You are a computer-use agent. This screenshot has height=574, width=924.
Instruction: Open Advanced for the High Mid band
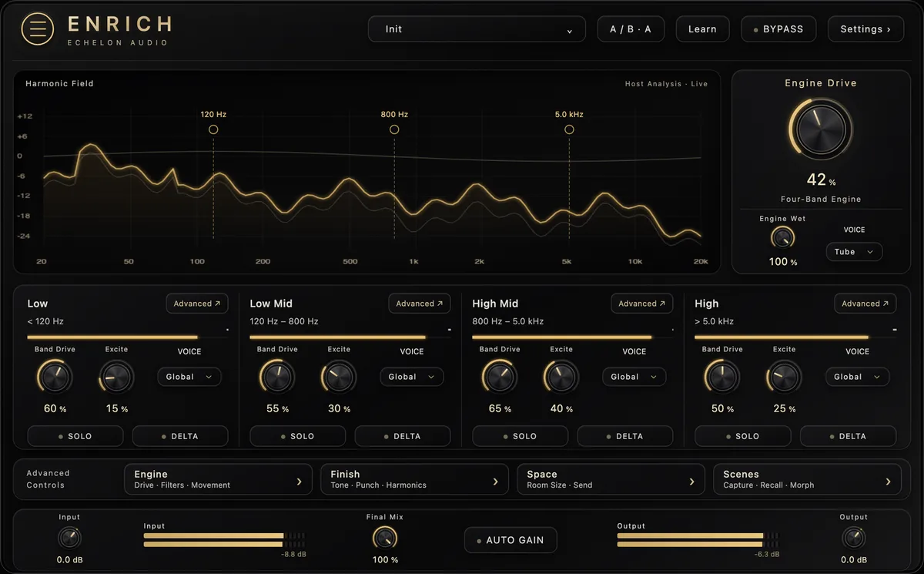point(642,304)
